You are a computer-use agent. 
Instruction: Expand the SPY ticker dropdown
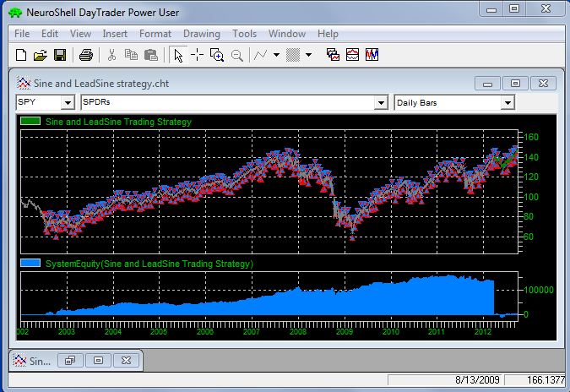tap(68, 102)
